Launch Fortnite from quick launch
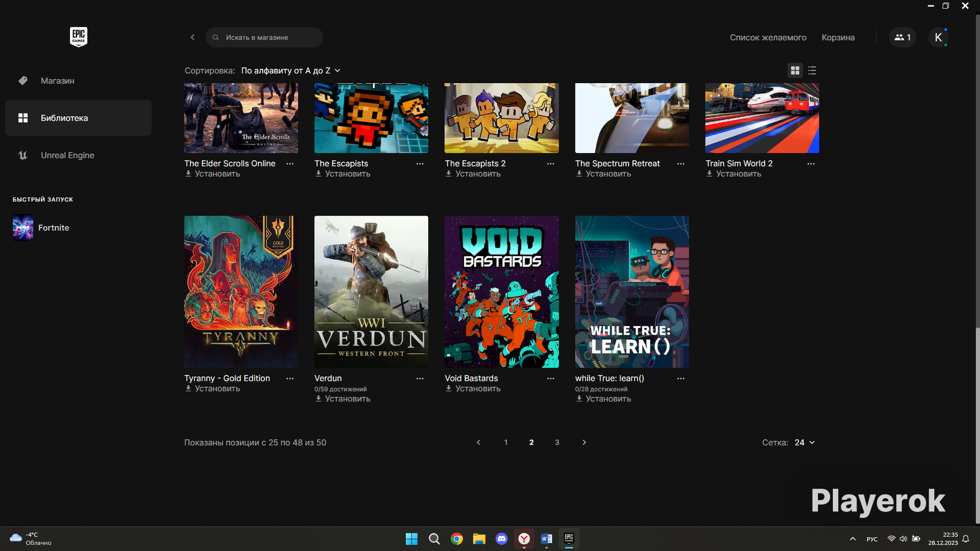Image resolution: width=980 pixels, height=551 pixels. [x=41, y=228]
